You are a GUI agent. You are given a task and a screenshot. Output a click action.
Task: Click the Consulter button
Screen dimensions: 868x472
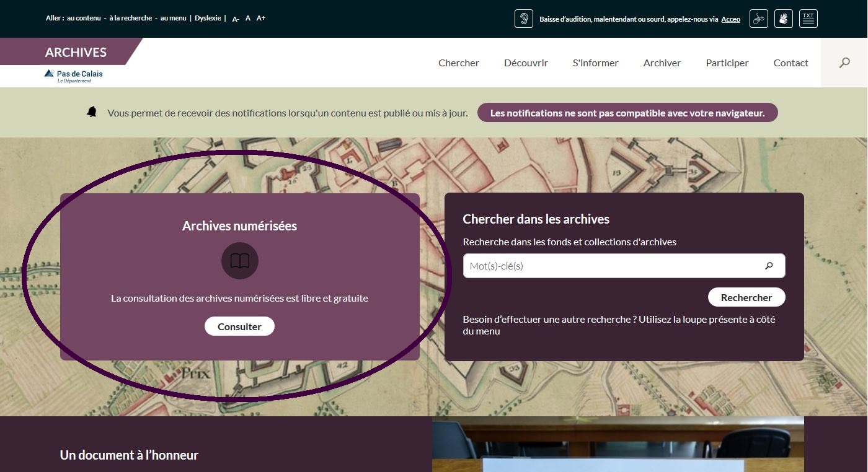239,326
